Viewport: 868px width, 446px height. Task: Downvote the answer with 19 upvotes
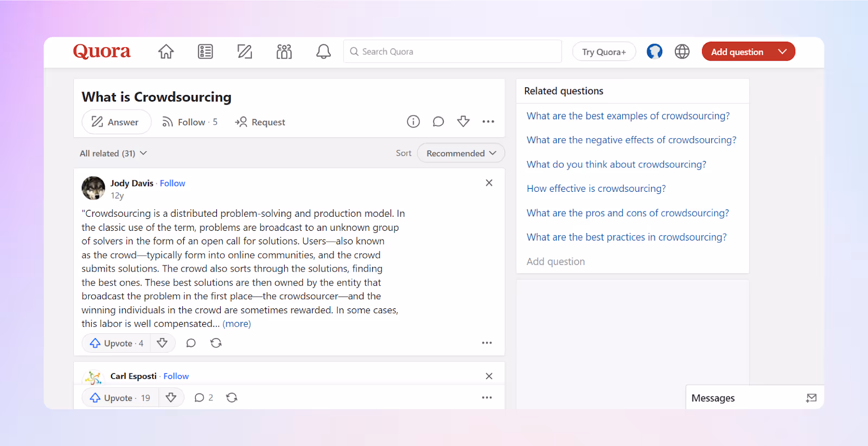[171, 398]
